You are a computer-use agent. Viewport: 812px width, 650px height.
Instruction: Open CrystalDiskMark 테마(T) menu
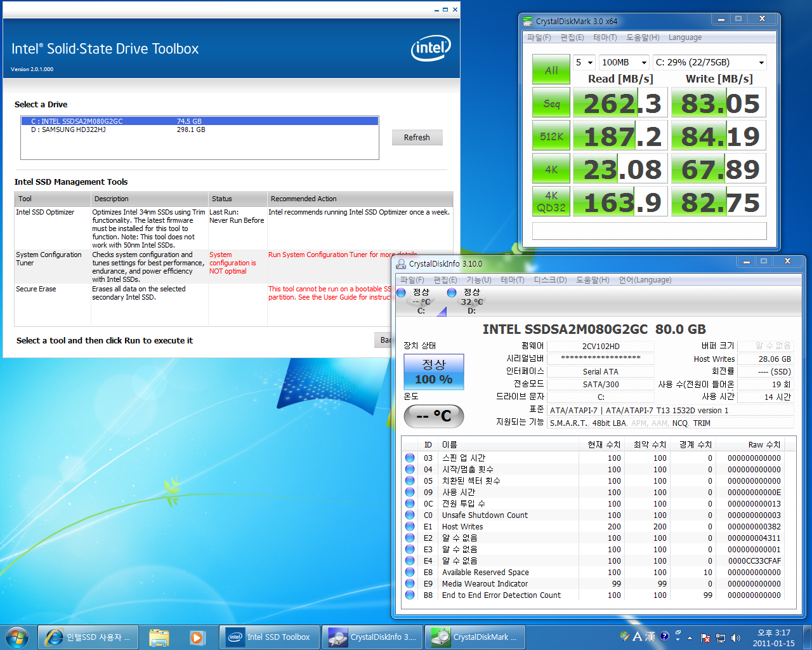pos(605,37)
